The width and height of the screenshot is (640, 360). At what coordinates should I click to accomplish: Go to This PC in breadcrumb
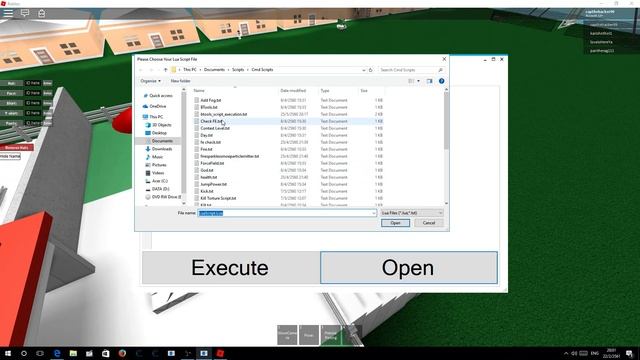(190, 70)
